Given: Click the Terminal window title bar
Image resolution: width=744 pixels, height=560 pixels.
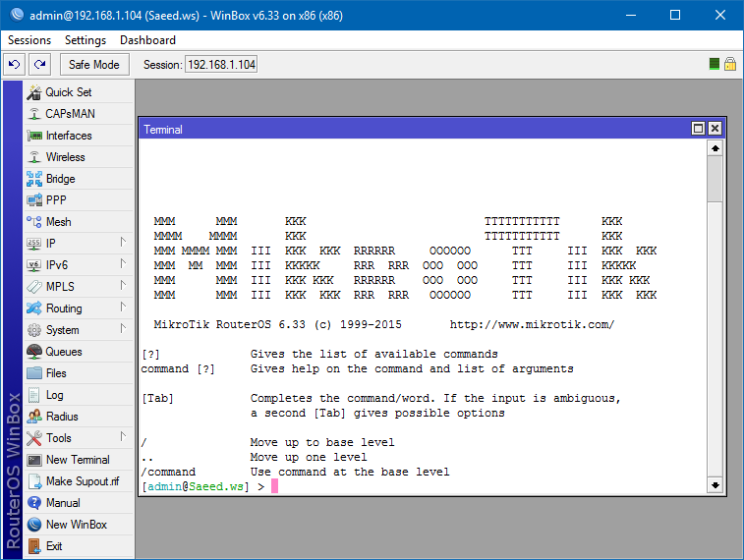Looking at the screenshot, I should 415,129.
